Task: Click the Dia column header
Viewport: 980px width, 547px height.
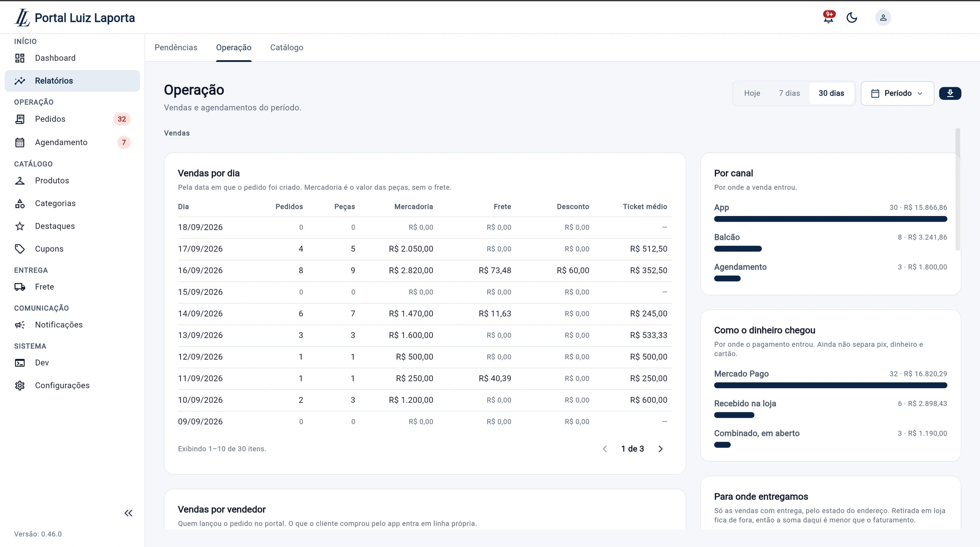Action: [183, 207]
